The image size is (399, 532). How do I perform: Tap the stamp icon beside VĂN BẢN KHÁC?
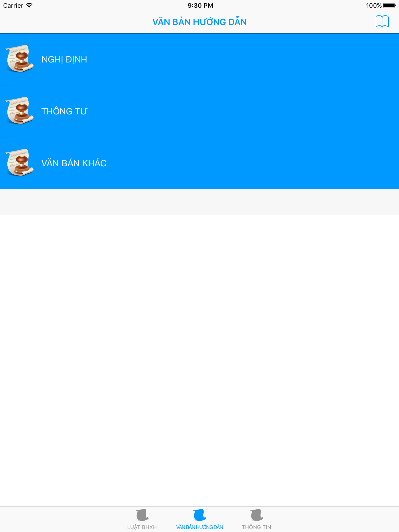[x=20, y=162]
